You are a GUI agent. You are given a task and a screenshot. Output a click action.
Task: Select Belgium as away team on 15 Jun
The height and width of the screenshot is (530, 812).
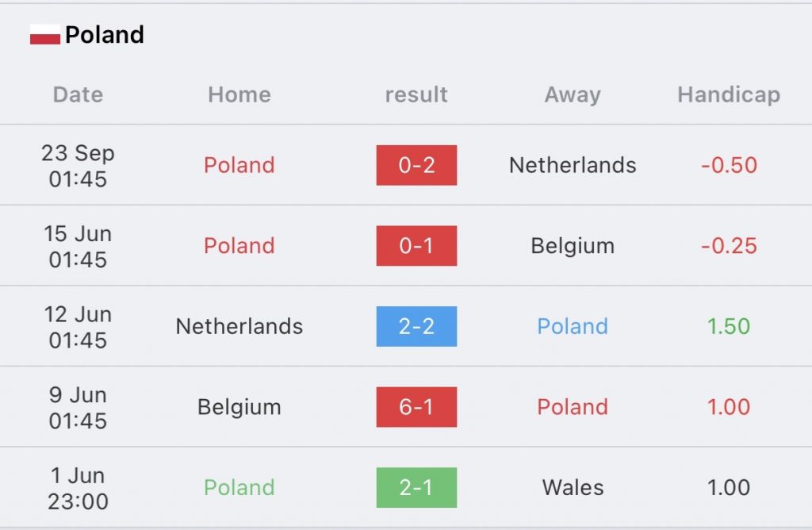pos(573,246)
